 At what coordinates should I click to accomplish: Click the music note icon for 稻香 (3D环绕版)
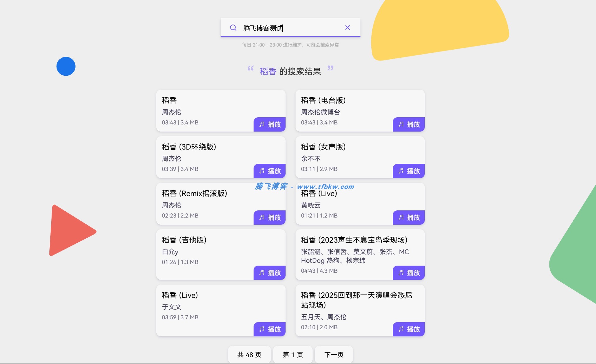(261, 171)
